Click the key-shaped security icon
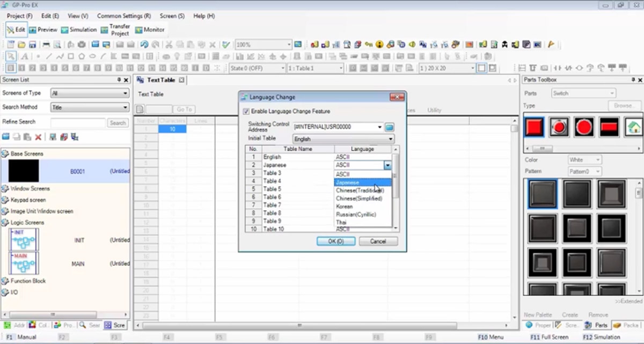 pyautogui.click(x=369, y=45)
